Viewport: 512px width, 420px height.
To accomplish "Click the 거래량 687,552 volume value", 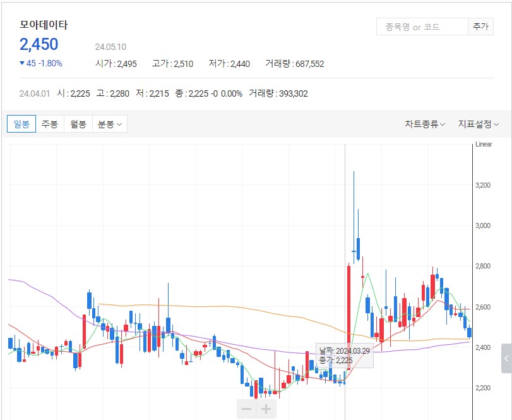I will pos(295,64).
